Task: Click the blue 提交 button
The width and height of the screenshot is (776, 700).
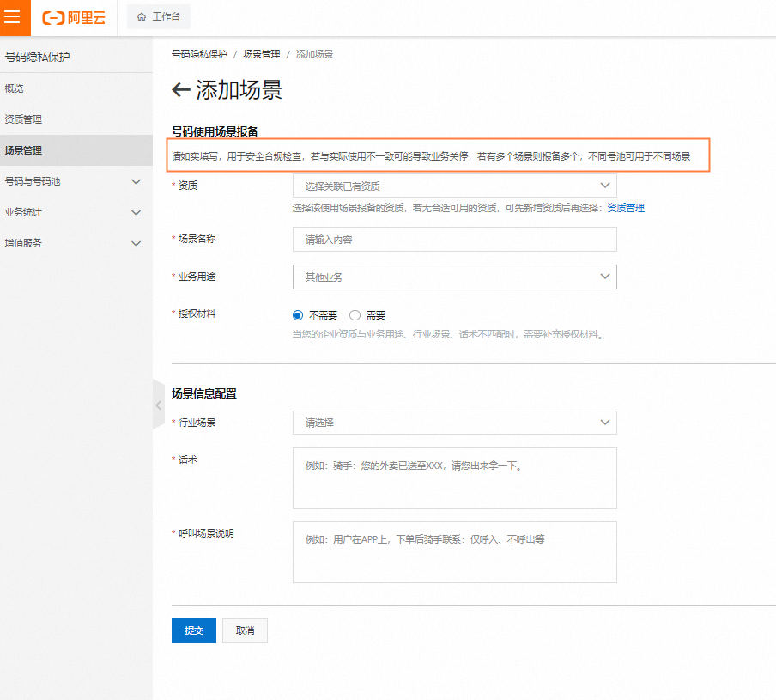Action: click(193, 630)
